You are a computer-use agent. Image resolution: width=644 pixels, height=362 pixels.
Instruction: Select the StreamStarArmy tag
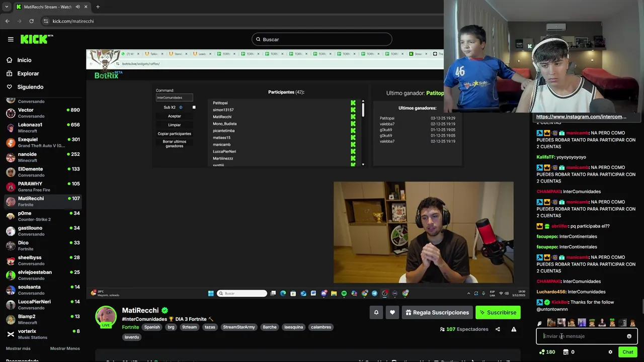(239, 327)
